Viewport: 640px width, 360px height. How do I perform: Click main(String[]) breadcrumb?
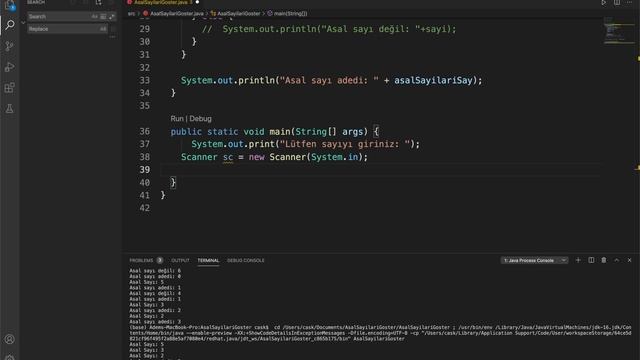(290, 13)
